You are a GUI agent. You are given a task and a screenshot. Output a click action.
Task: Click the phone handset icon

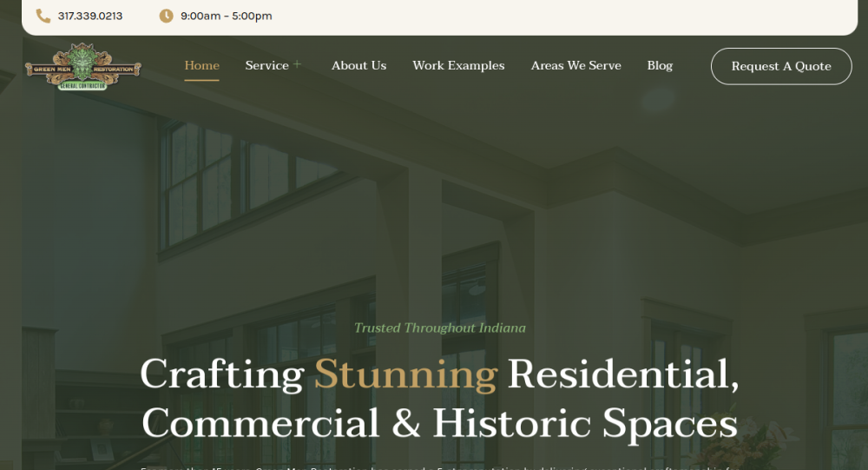(x=43, y=17)
